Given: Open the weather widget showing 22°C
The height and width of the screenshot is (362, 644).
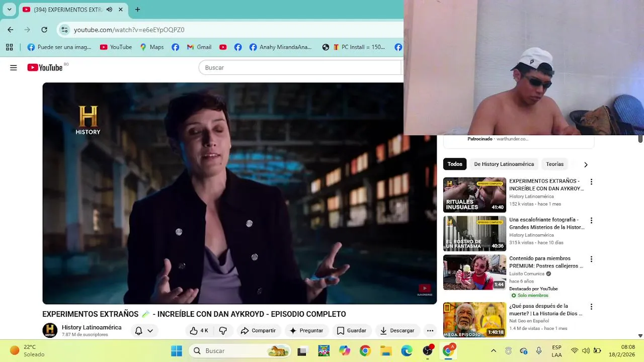Looking at the screenshot, I should [28, 350].
